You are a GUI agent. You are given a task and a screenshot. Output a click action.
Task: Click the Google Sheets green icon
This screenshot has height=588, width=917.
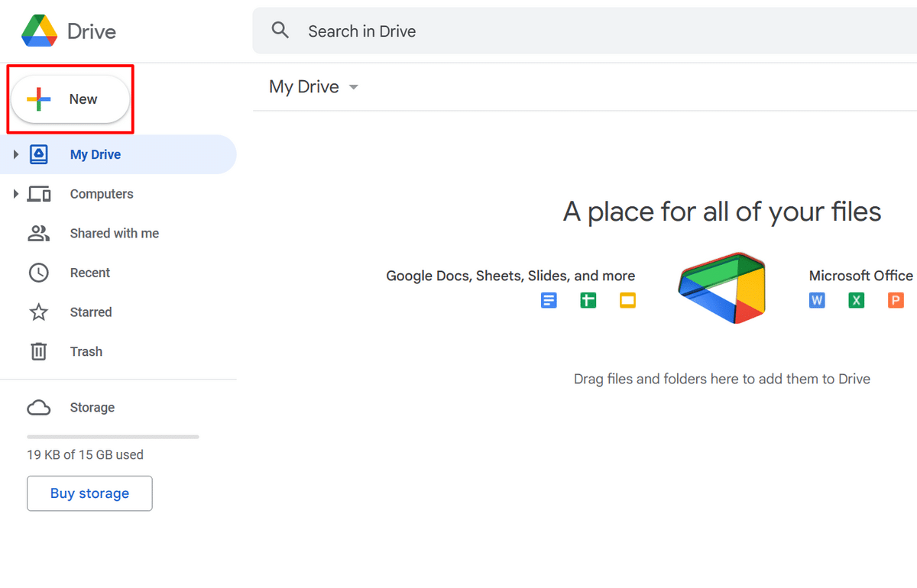click(x=588, y=301)
